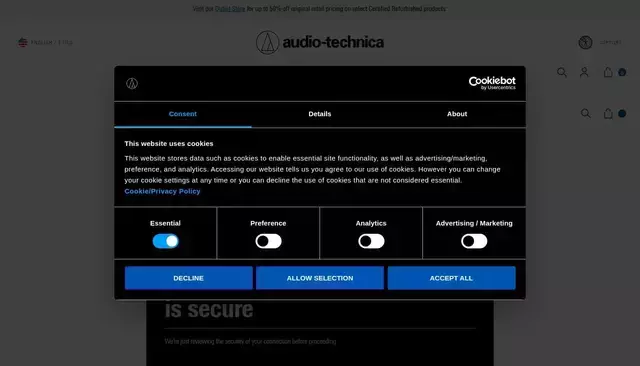The image size is (640, 366).
Task: Click the Support link in the header
Action: pos(611,42)
